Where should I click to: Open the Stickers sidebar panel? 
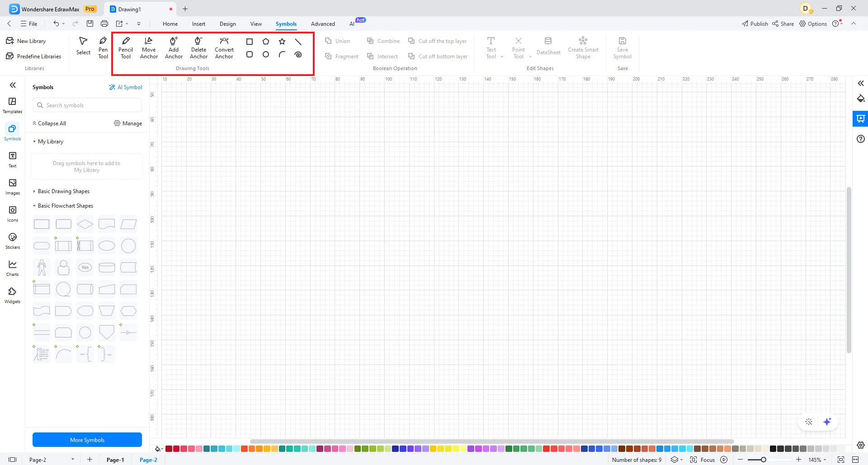13,241
